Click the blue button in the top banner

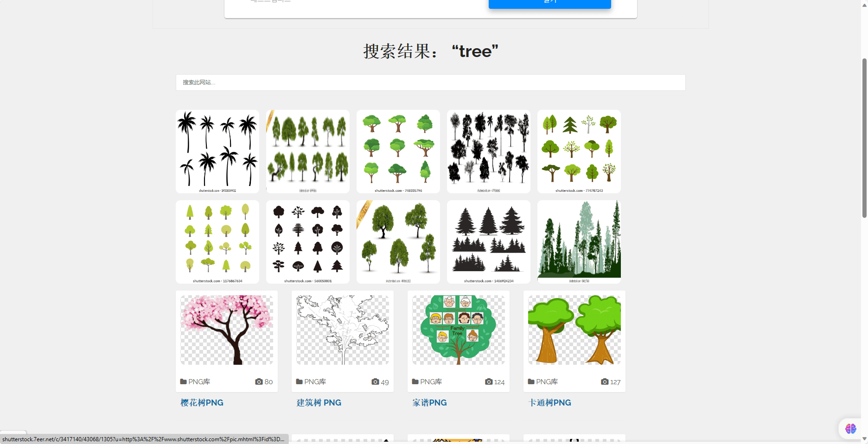[x=550, y=4]
